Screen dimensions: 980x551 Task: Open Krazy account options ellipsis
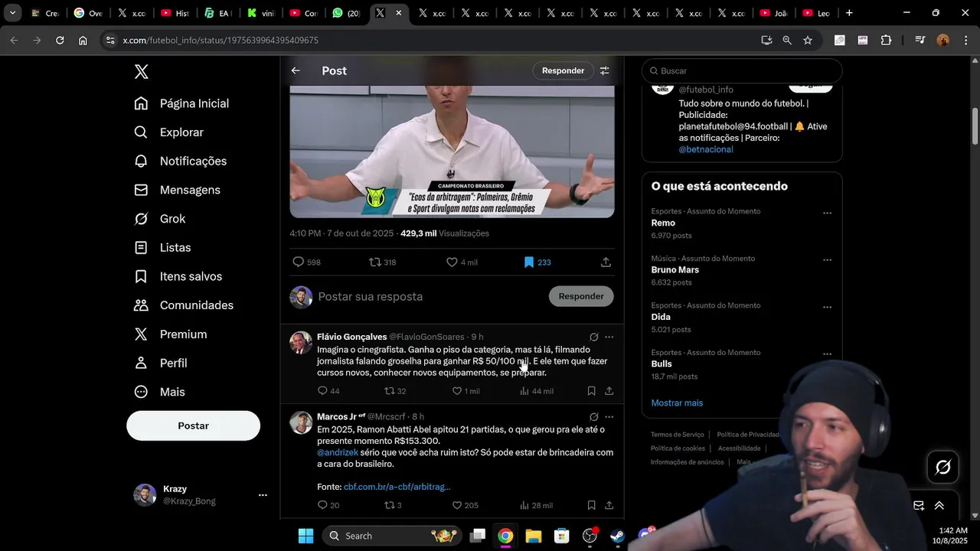coord(263,495)
